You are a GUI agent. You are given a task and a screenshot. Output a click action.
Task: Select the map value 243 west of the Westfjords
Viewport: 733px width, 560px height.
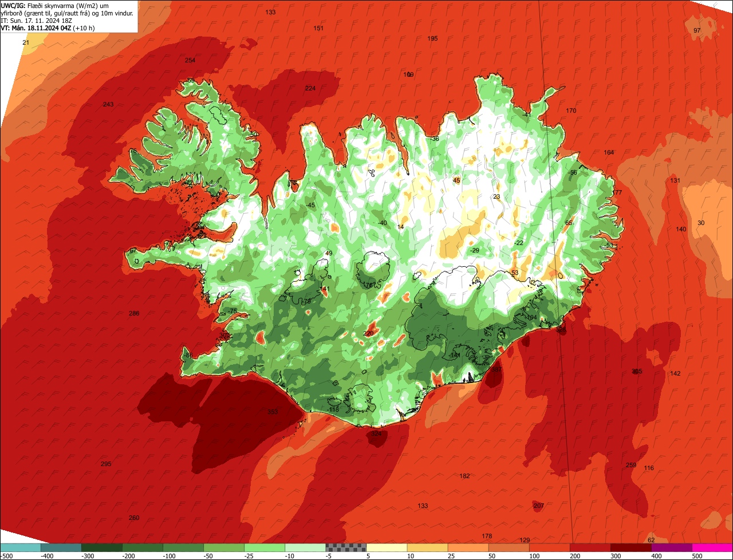[x=108, y=104]
